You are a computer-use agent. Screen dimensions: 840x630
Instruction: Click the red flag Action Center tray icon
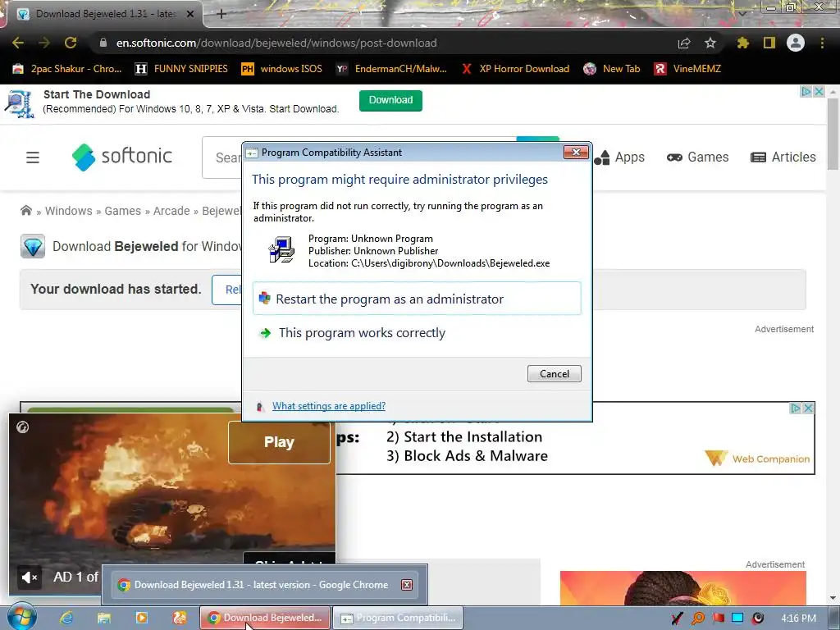[x=719, y=619]
